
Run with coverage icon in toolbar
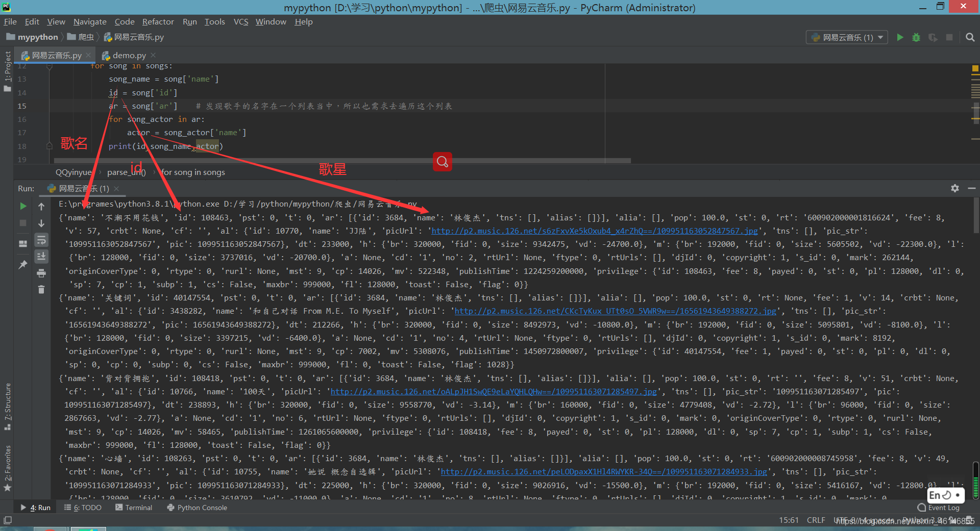pyautogui.click(x=933, y=37)
